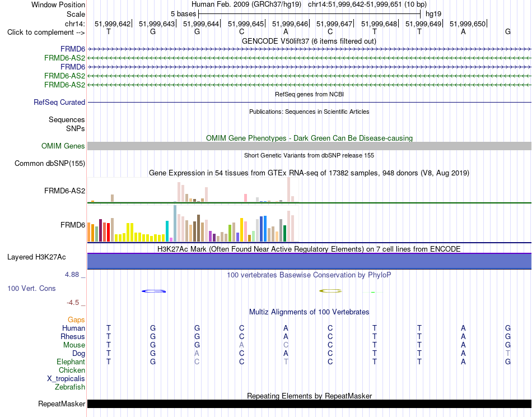532x417 pixels.
Task: Open the OMIM Gene Phenotypes track title
Action: [x=309, y=138]
